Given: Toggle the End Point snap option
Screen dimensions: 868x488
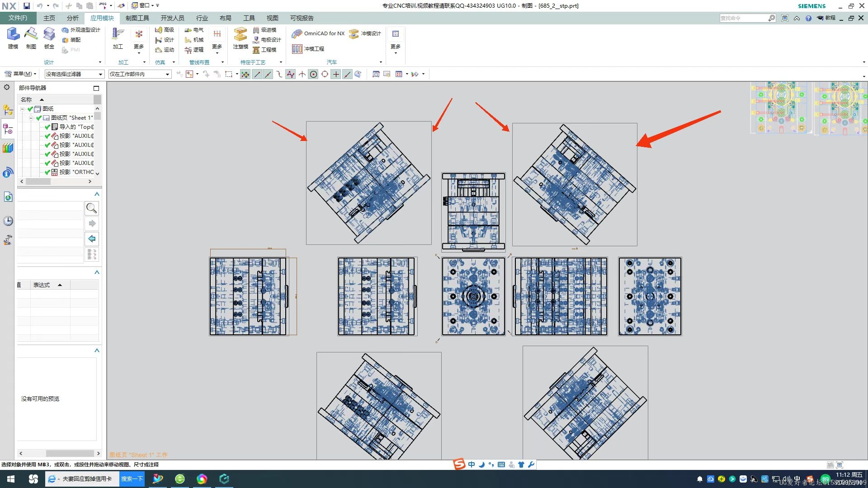Looking at the screenshot, I should (257, 74).
